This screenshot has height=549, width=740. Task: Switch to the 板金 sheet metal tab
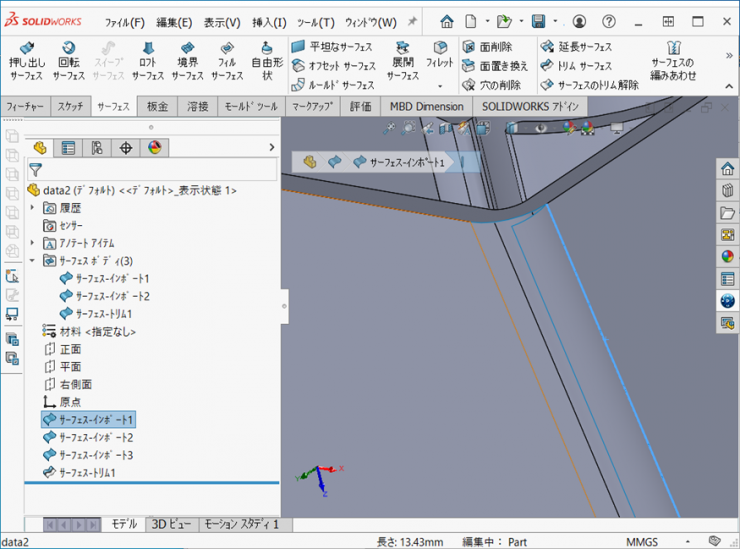click(157, 106)
